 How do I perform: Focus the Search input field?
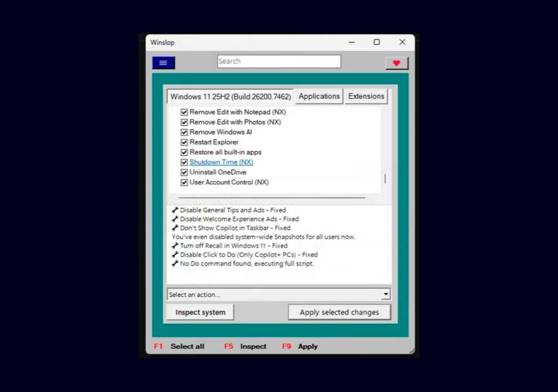(279, 62)
